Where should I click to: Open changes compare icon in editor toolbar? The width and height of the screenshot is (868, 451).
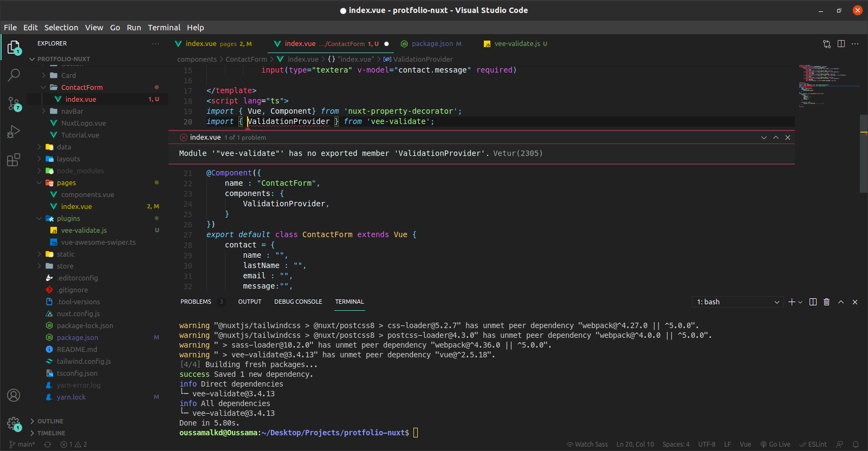click(827, 44)
